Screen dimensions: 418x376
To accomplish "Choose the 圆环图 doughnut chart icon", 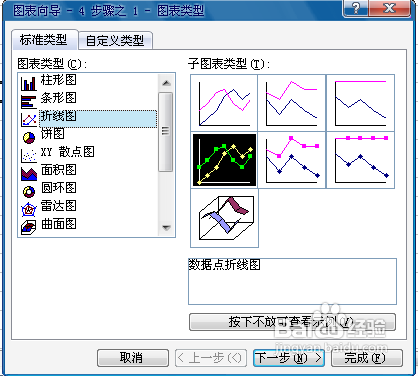I will 29,191.
